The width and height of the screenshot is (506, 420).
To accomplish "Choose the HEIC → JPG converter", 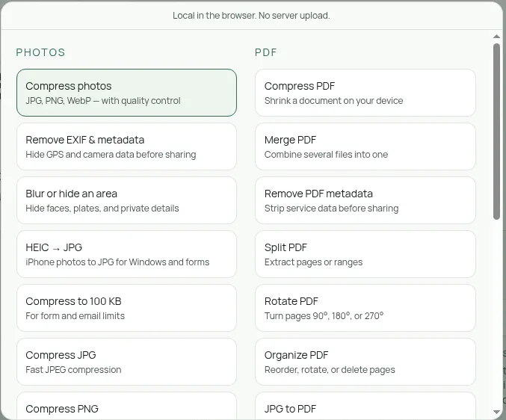I will click(126, 254).
